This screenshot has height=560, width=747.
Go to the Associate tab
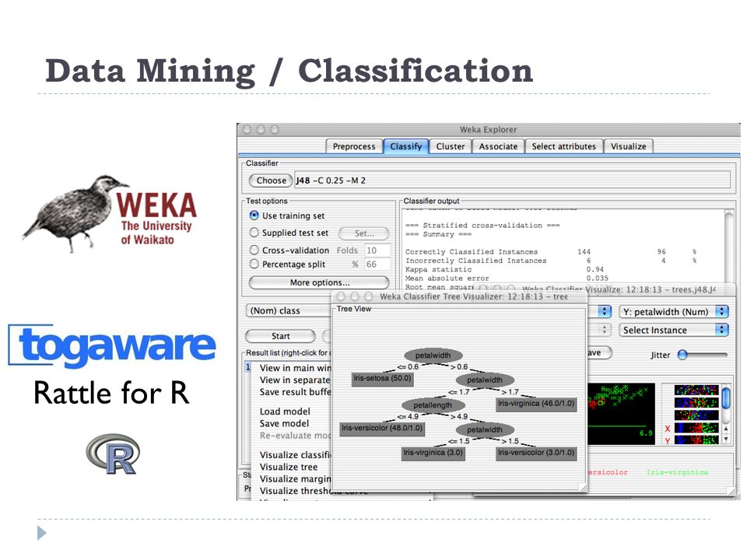tap(498, 146)
